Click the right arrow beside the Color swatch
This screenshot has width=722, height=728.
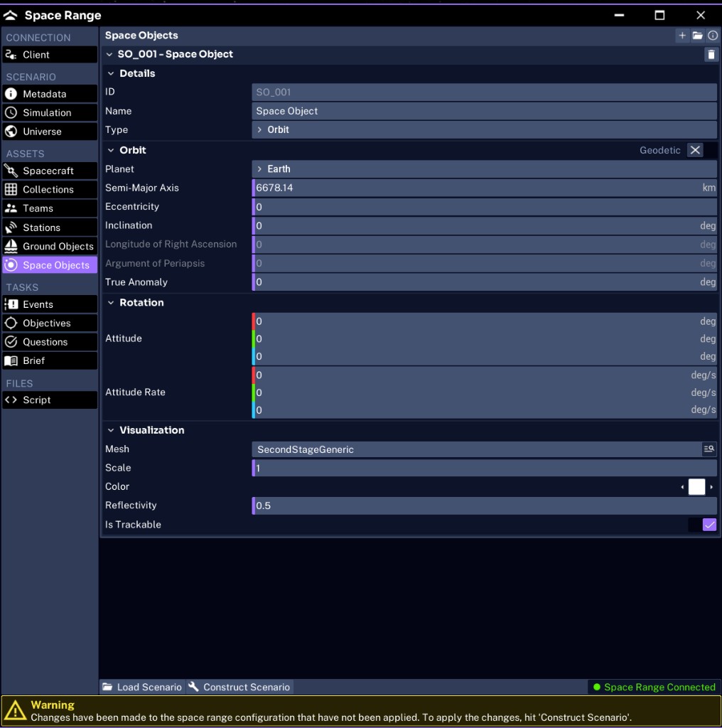click(x=711, y=487)
